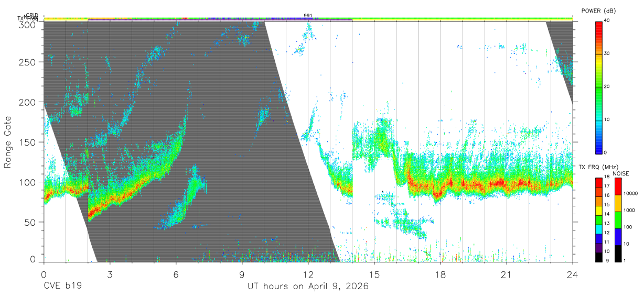Select green segment of NOISE legend

[618, 220]
